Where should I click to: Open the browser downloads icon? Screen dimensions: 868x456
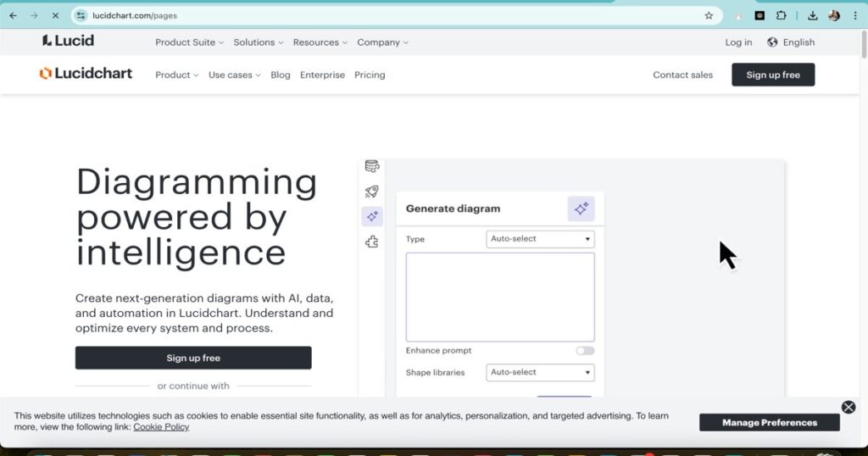click(x=813, y=15)
